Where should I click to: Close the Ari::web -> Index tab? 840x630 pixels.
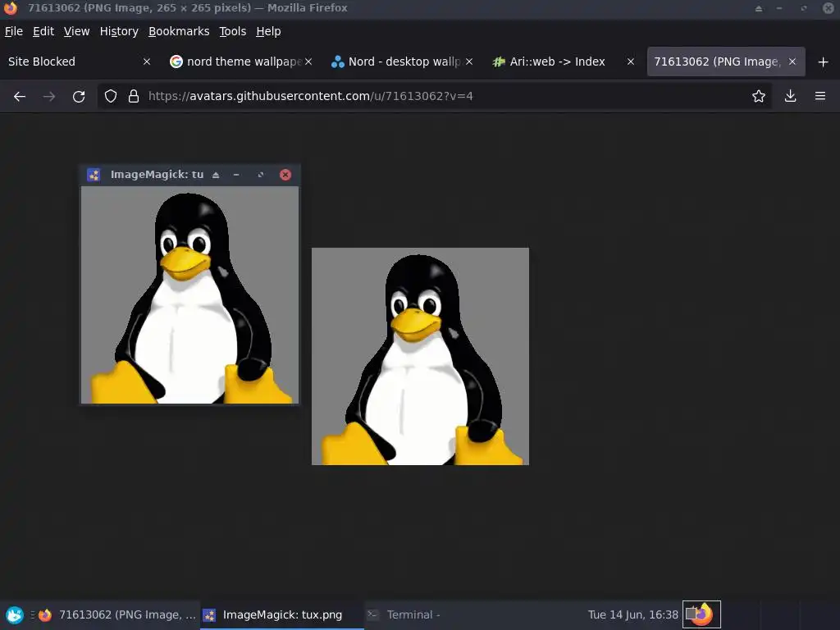pos(631,62)
